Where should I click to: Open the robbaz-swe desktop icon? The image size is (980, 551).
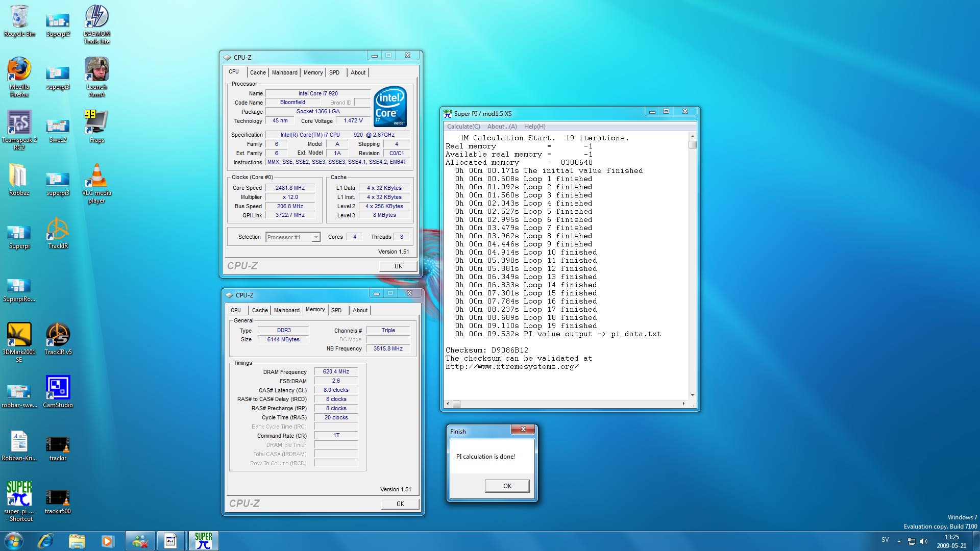click(x=19, y=395)
